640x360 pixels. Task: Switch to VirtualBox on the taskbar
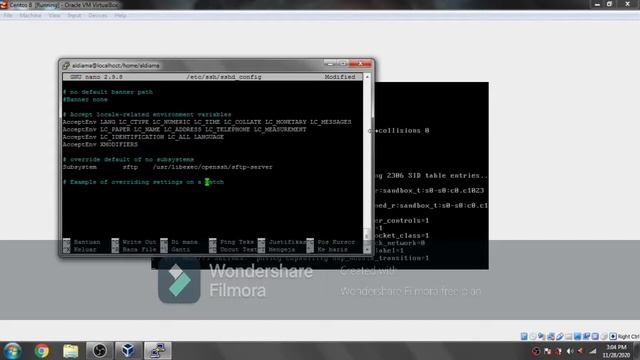pos(128,351)
